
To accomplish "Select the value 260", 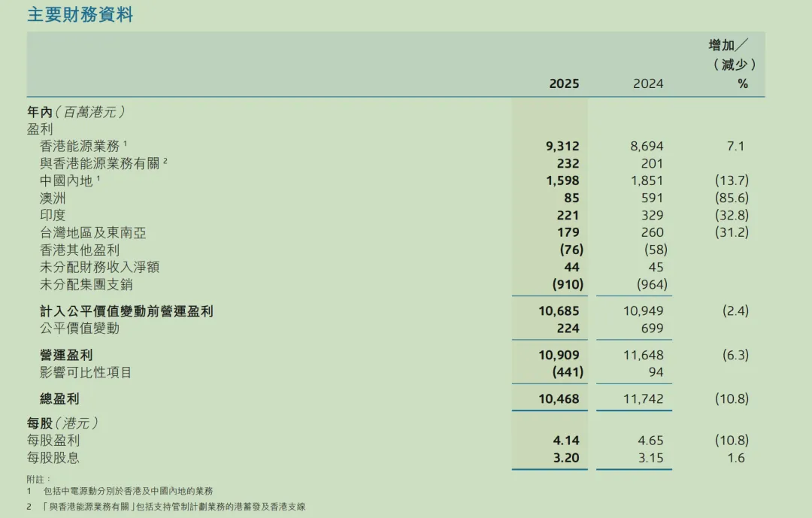I will pos(652,232).
